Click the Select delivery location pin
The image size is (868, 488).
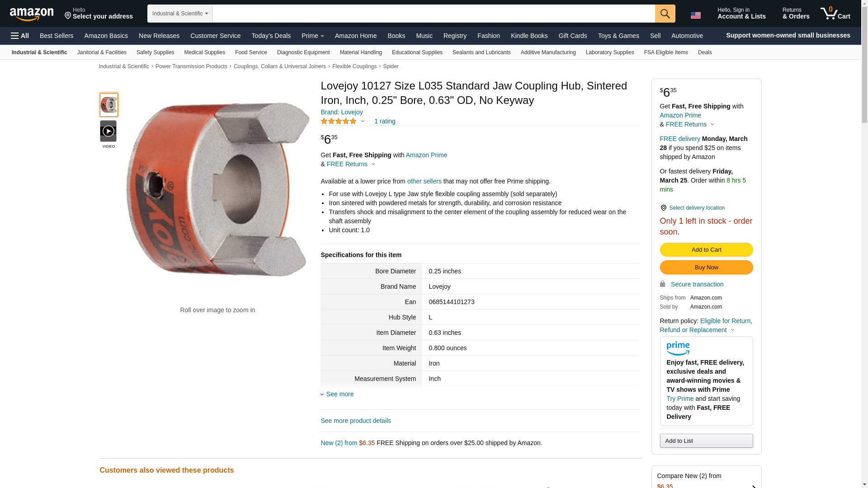pos(663,208)
